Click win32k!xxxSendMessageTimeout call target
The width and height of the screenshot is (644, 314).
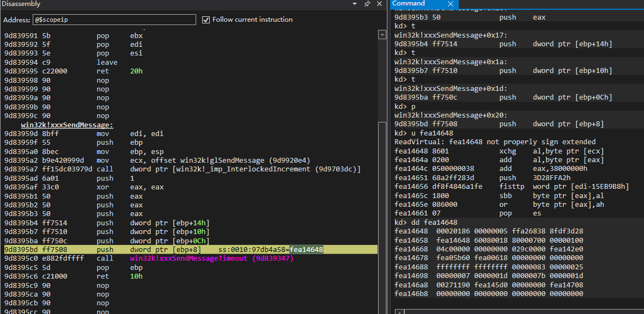pyautogui.click(x=211, y=258)
